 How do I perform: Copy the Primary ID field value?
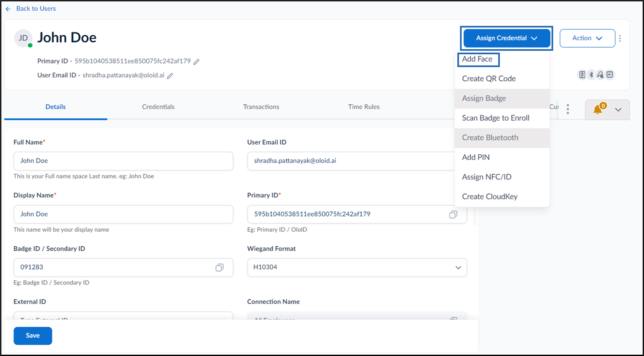(x=453, y=215)
